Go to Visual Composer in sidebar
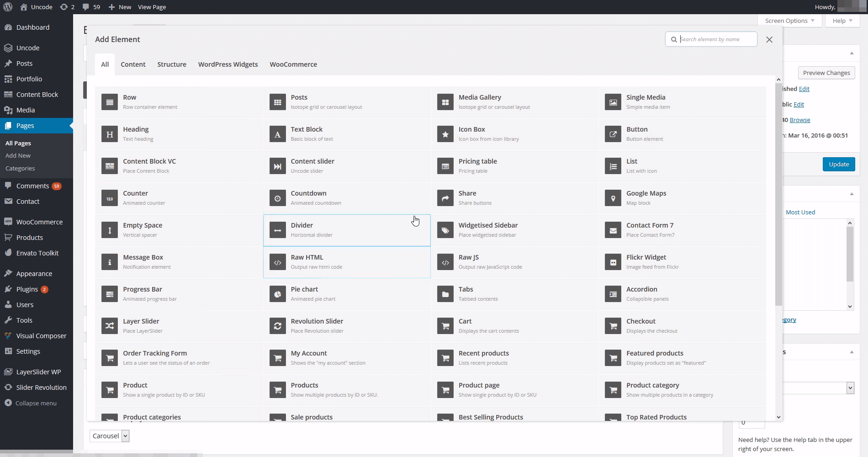The image size is (868, 457). click(37, 336)
